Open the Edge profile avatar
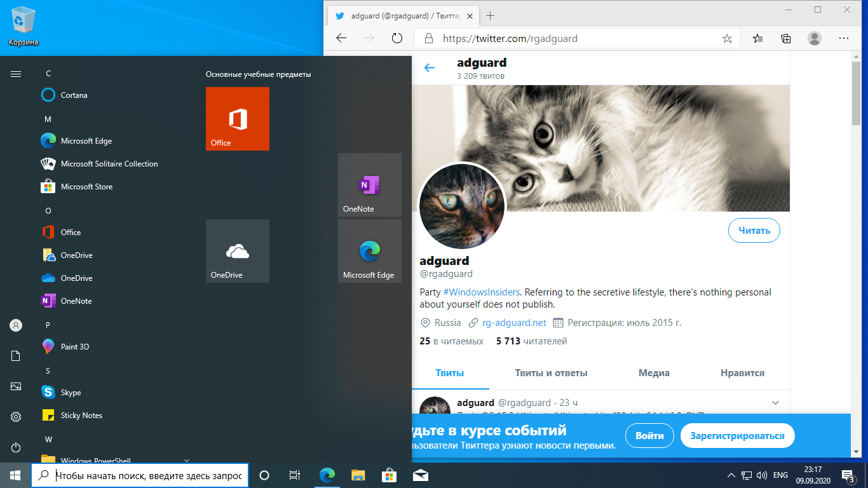Image resolution: width=868 pixels, height=488 pixels. tap(815, 38)
